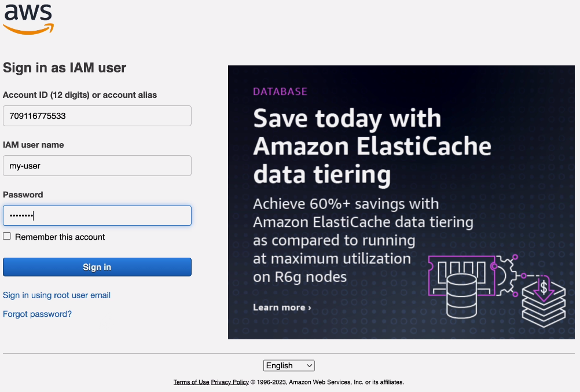Image resolution: width=580 pixels, height=392 pixels.
Task: Open the English language dropdown
Action: [x=289, y=365]
